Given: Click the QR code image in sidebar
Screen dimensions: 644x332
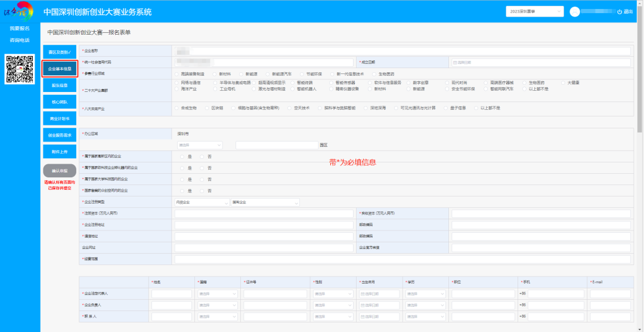Looking at the screenshot, I should [20, 69].
